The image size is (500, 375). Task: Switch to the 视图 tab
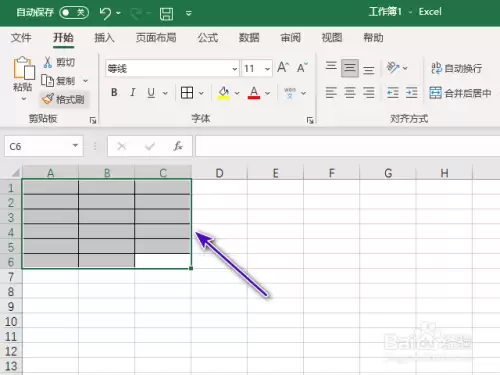[x=332, y=38]
